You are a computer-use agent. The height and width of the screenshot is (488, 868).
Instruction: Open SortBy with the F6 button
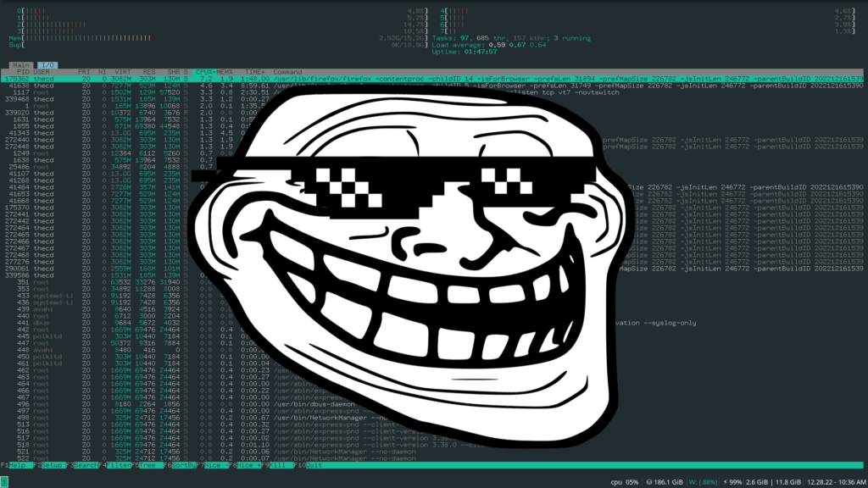point(180,465)
